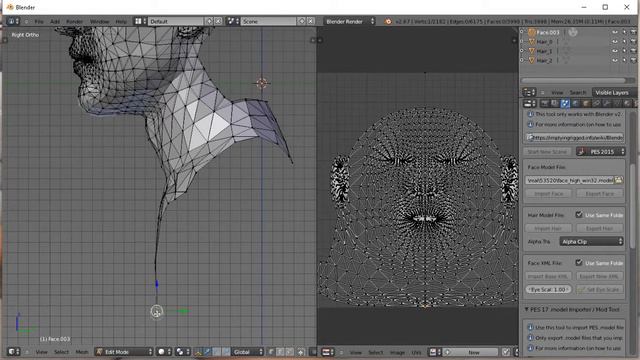Click the Info editor type icon
The width and height of the screenshot is (640, 360).
click(13, 21)
